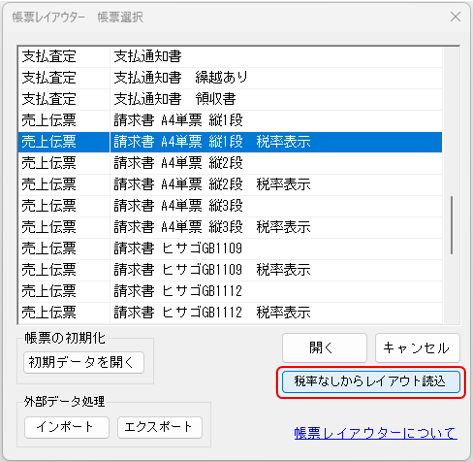Click the エクスポート button
The height and width of the screenshot is (462, 473).
pyautogui.click(x=160, y=427)
